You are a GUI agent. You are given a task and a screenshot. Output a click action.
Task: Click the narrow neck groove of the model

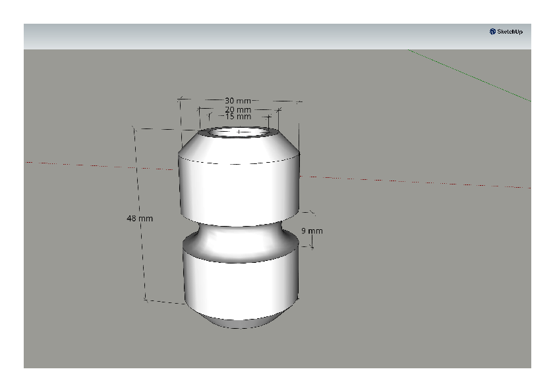pos(241,240)
